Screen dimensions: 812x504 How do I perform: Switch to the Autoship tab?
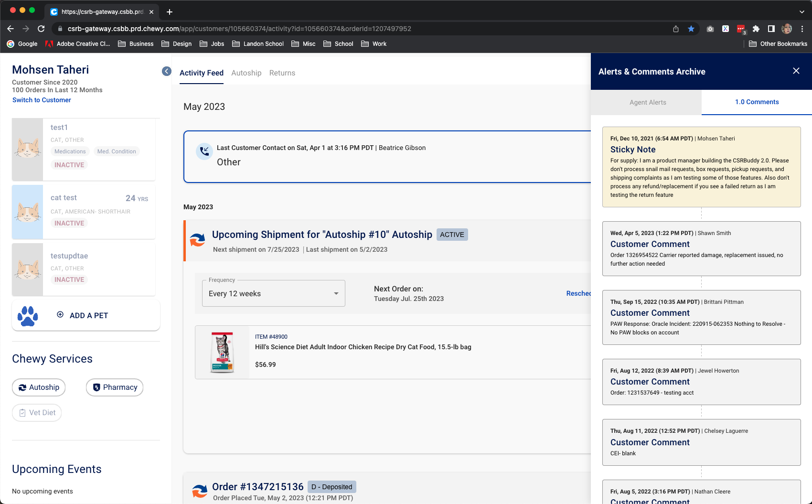[246, 73]
